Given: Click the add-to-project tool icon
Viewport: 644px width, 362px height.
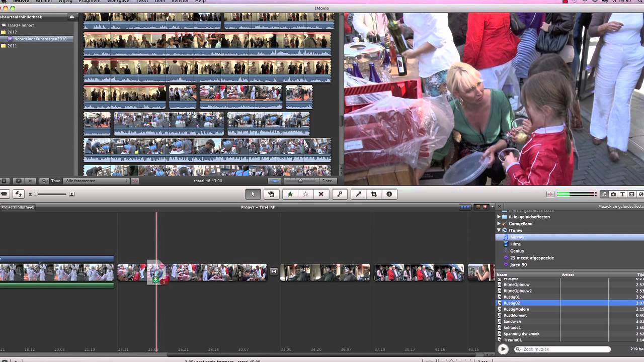Looking at the screenshot, I should point(271,194).
